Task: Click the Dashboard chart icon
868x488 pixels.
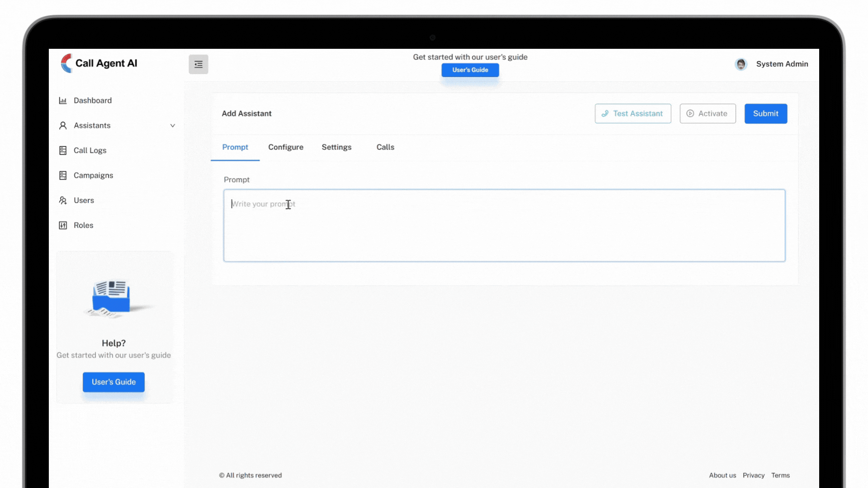Action: click(x=63, y=100)
